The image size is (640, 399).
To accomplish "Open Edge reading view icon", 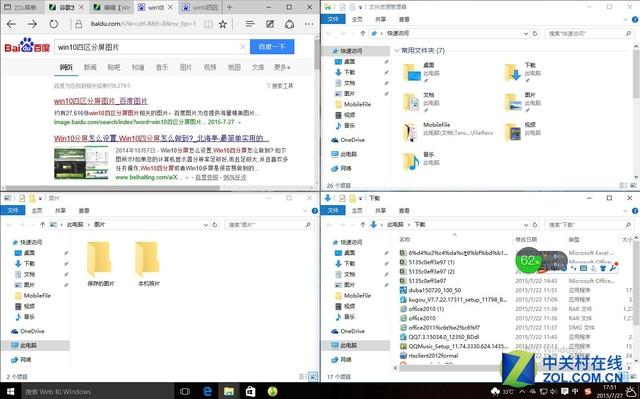I will 208,24.
